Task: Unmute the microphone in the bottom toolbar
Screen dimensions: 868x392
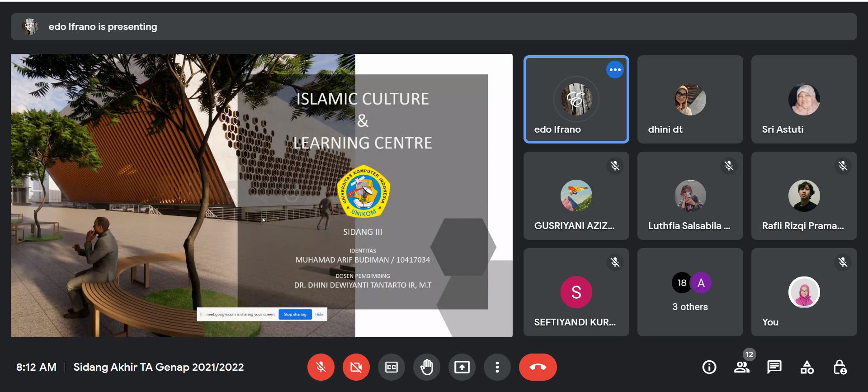Action: [321, 367]
